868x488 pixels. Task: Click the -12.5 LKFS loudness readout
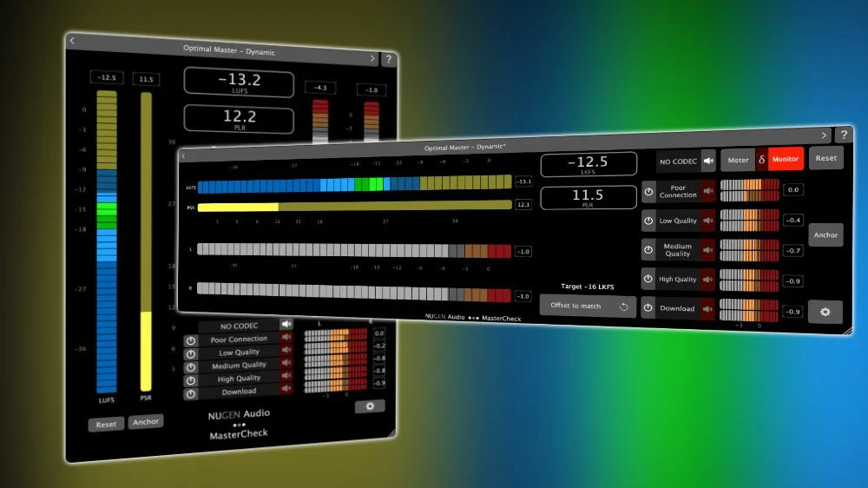pyautogui.click(x=589, y=164)
